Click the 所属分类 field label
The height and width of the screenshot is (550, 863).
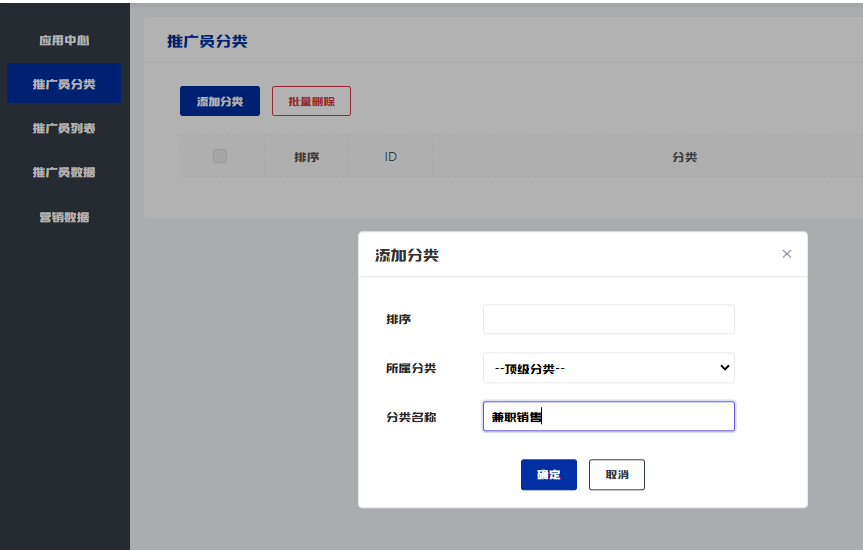pyautogui.click(x=411, y=368)
